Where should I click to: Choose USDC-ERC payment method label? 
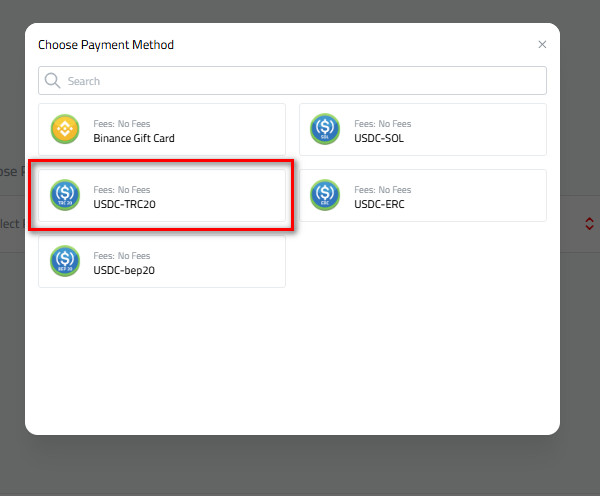click(x=379, y=204)
